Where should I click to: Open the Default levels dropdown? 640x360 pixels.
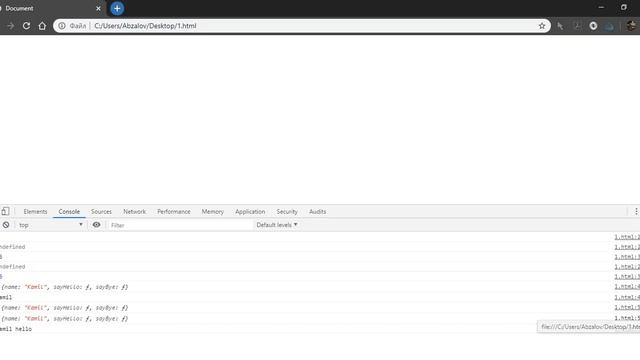click(x=277, y=225)
